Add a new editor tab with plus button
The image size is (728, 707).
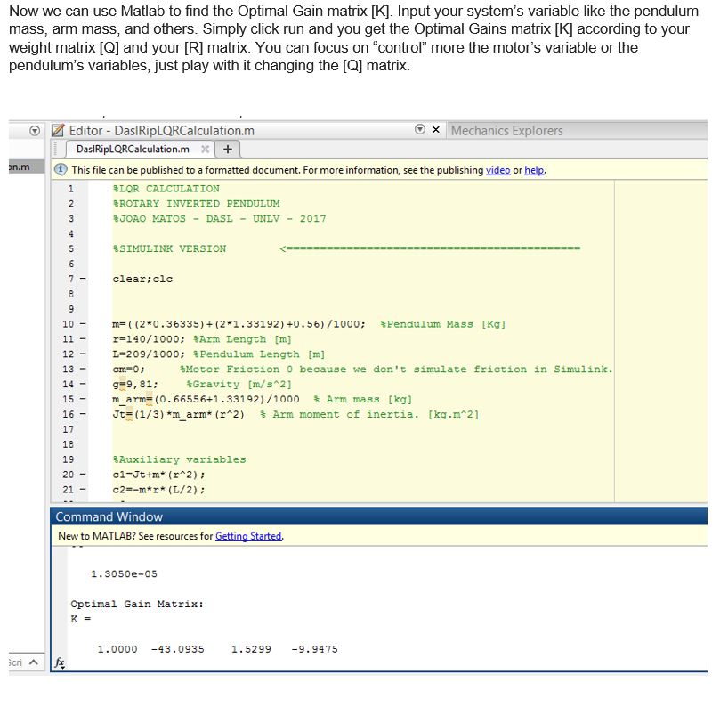tap(228, 149)
